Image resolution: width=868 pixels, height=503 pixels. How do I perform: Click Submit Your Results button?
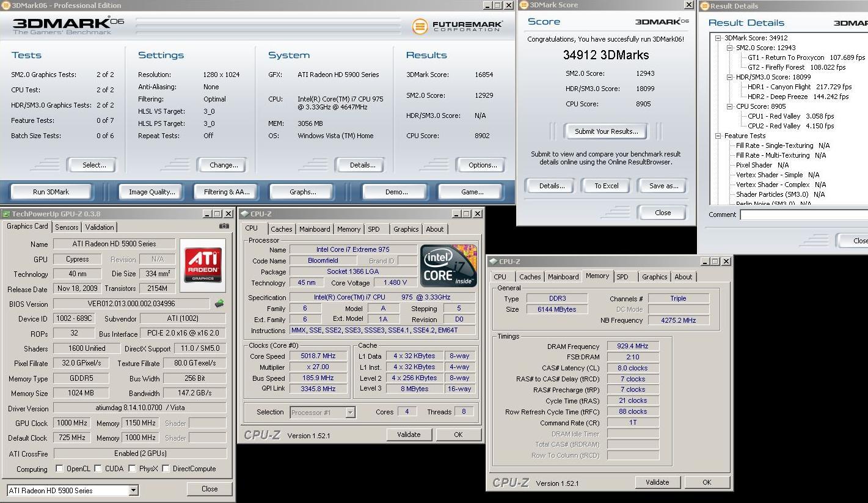(x=606, y=131)
